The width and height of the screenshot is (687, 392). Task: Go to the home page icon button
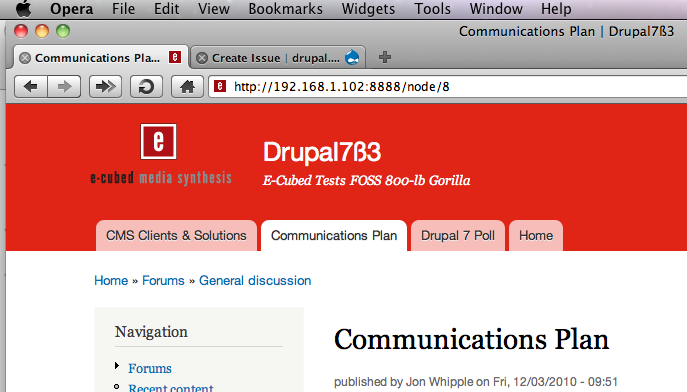click(x=187, y=86)
